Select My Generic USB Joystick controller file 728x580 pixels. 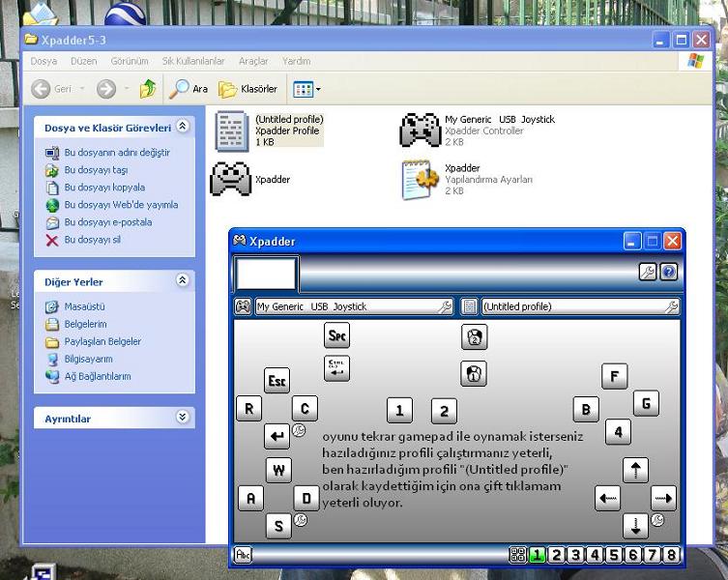[x=477, y=130]
